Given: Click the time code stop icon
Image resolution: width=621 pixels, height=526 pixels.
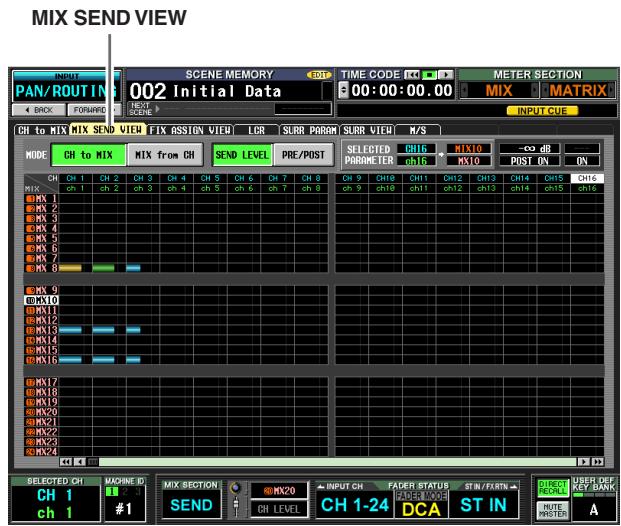Looking at the screenshot, I should pos(429,75).
